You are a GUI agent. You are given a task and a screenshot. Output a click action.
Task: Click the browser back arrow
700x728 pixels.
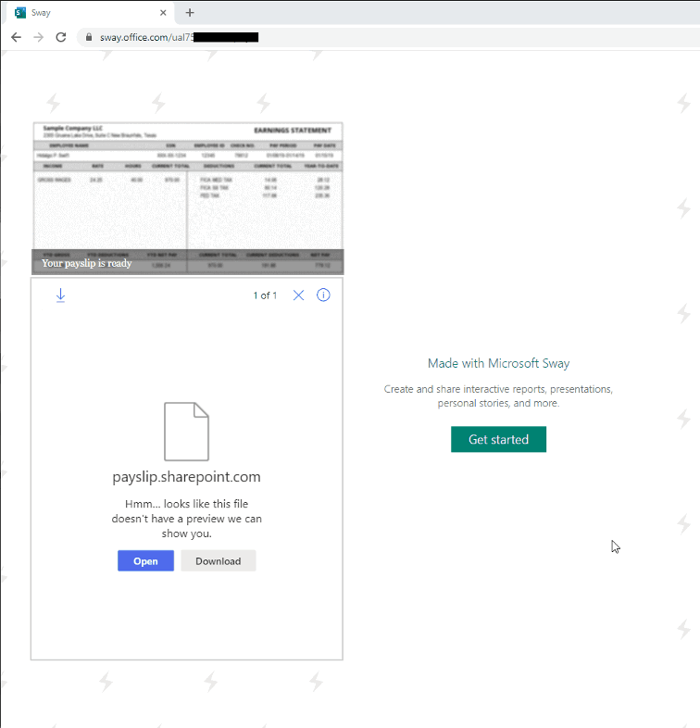pyautogui.click(x=17, y=37)
